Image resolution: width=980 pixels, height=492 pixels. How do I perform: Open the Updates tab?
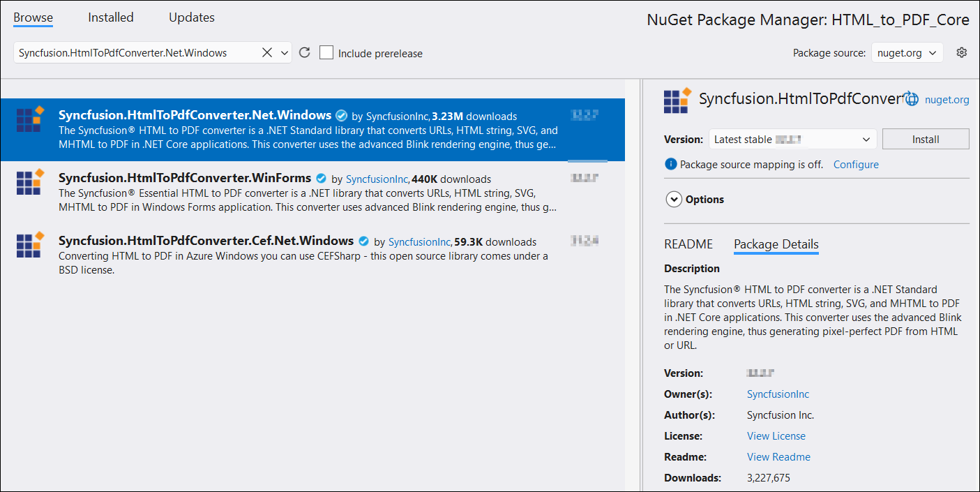(x=192, y=17)
